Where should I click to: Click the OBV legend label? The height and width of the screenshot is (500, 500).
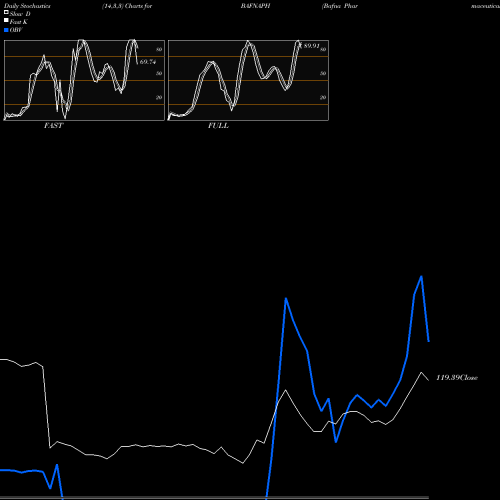(16, 30)
